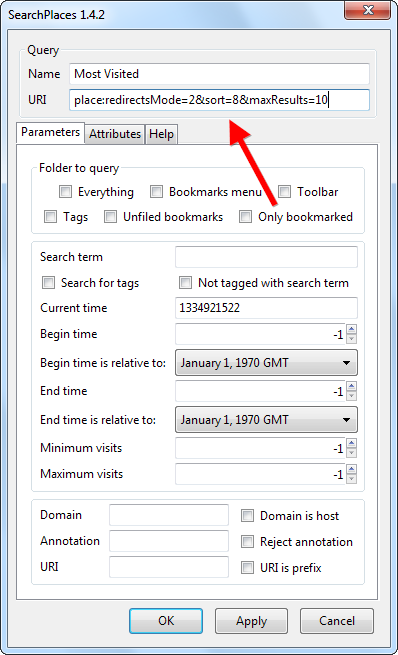Screen dimensions: 398x655
Task: Click the 'Minimum visits' label
Action: 81,448
